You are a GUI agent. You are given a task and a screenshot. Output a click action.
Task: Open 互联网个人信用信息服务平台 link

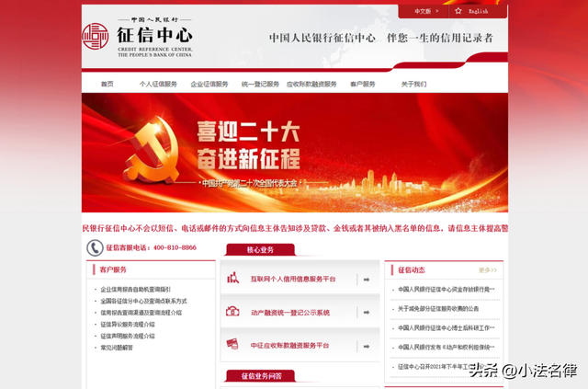(x=293, y=279)
